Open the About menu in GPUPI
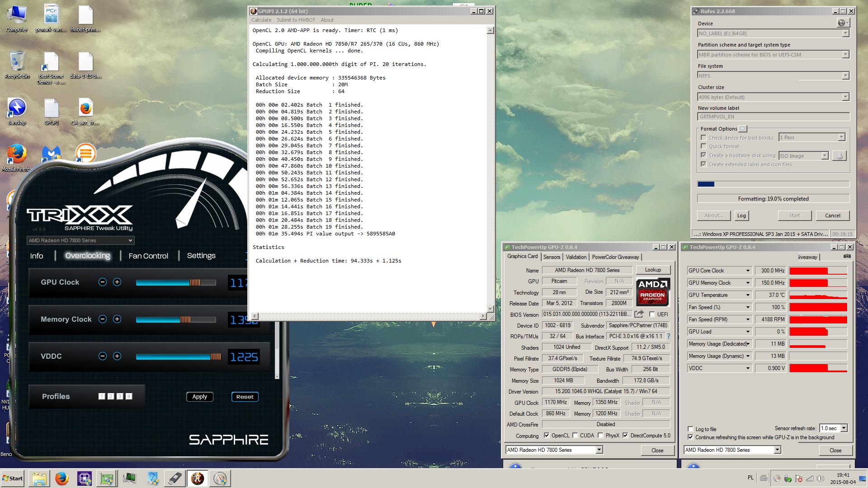The width and height of the screenshot is (868, 488). [x=327, y=20]
